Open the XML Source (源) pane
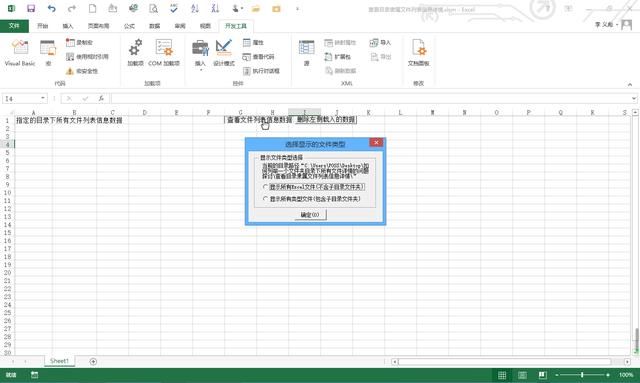This screenshot has height=383, width=640. tap(307, 53)
